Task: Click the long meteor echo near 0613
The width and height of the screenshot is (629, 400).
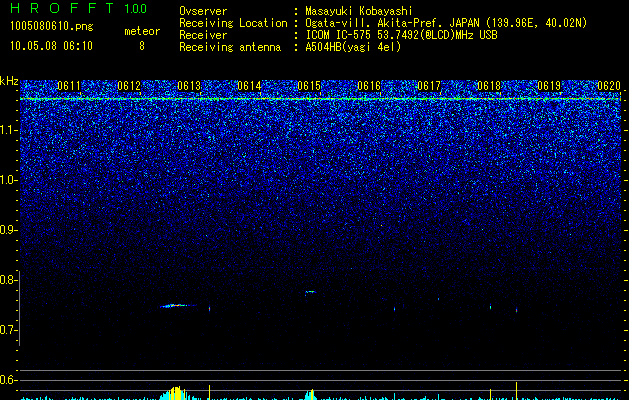Action: pyautogui.click(x=178, y=306)
